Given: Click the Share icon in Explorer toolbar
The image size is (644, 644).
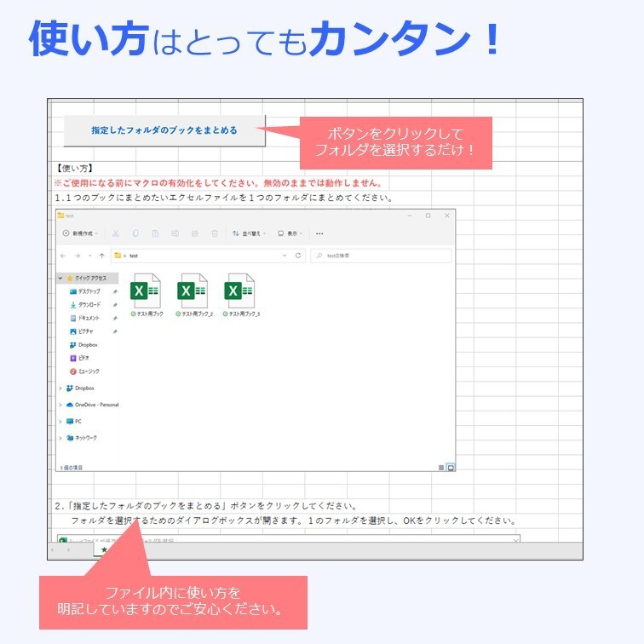Looking at the screenshot, I should click(195, 233).
